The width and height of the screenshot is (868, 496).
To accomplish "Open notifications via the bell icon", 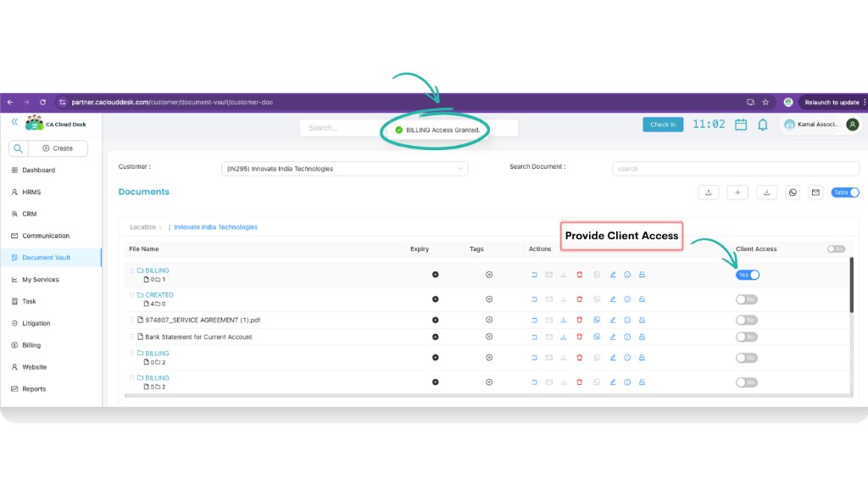I will (x=762, y=124).
